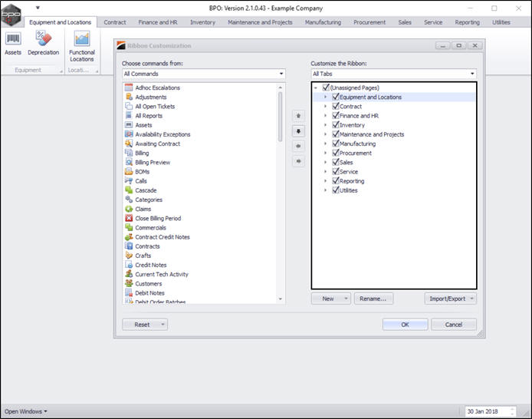Select the Assets command icon in list
Viewport: 532px width, 419px height.
click(x=129, y=125)
